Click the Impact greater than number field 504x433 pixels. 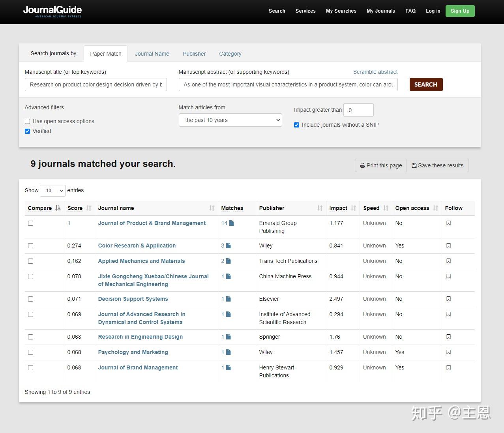[358, 110]
